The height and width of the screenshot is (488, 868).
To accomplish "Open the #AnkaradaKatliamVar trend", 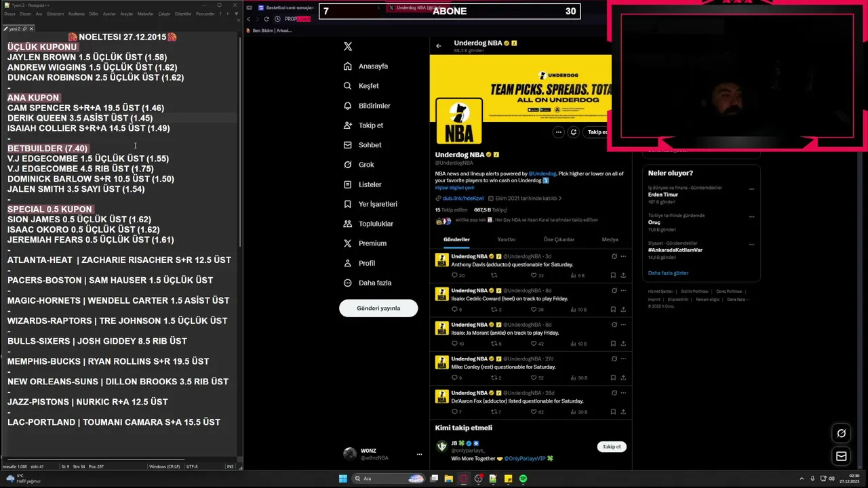I will [675, 250].
